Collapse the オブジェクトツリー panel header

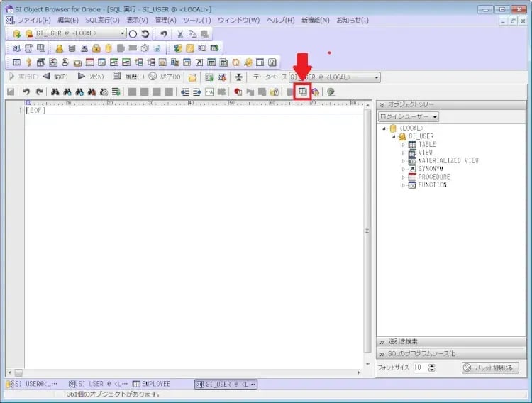382,104
